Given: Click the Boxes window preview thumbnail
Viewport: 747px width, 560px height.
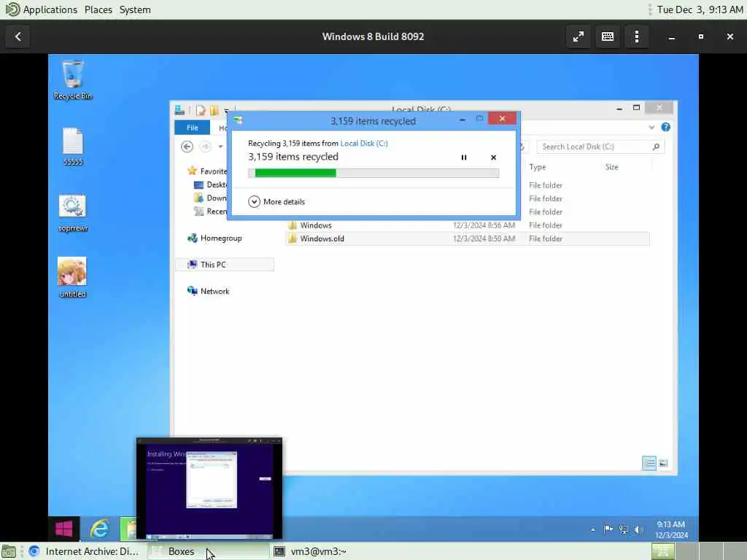Looking at the screenshot, I should (x=209, y=489).
